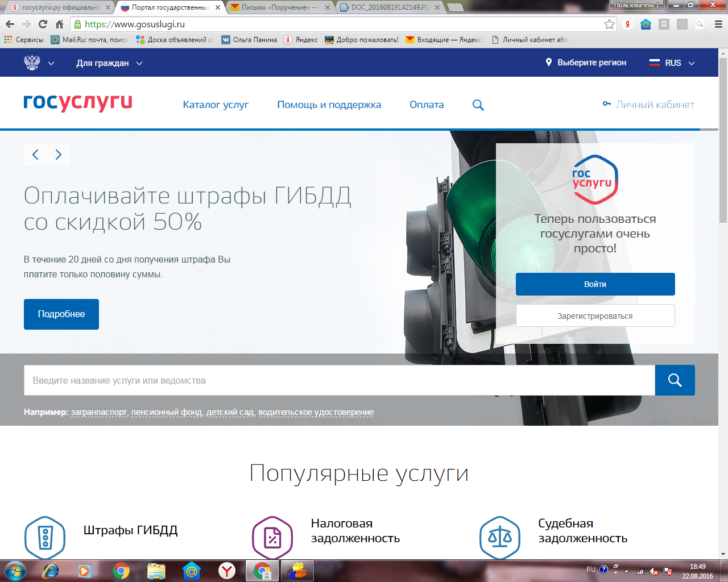The height and width of the screenshot is (582, 728).
Task: Open Судебная задолженность scales icon
Action: [500, 538]
